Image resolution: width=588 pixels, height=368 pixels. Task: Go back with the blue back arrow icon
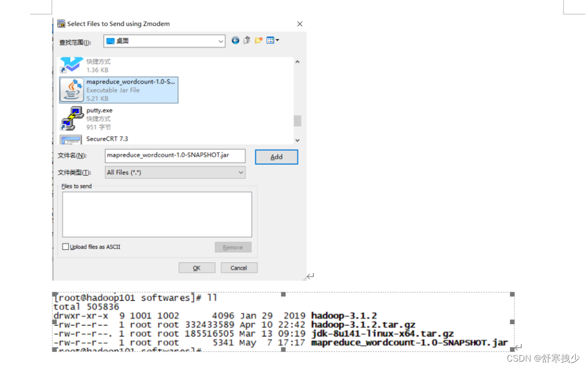[x=235, y=41]
